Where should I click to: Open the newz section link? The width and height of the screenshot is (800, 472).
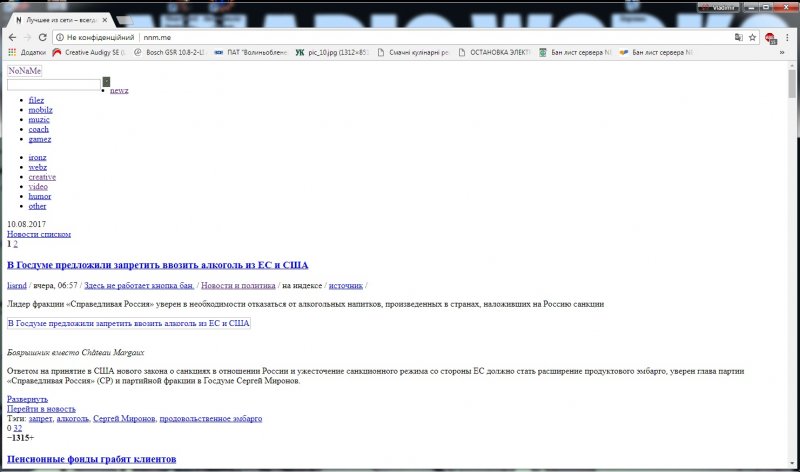pos(119,90)
